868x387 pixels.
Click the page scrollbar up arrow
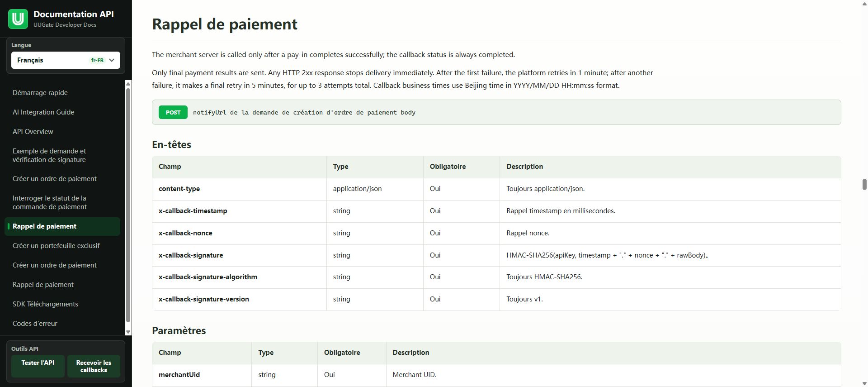(x=864, y=3)
